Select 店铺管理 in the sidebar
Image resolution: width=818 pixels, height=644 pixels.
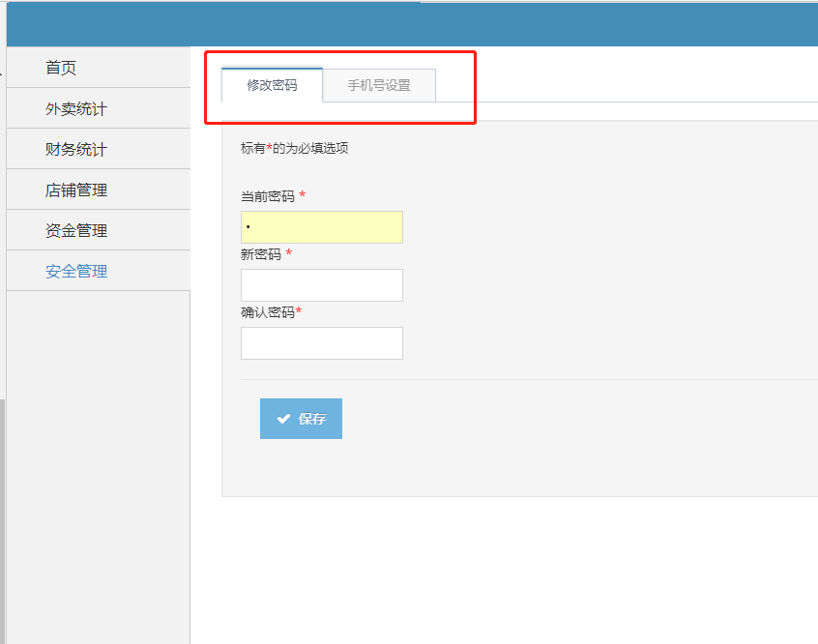(x=75, y=190)
